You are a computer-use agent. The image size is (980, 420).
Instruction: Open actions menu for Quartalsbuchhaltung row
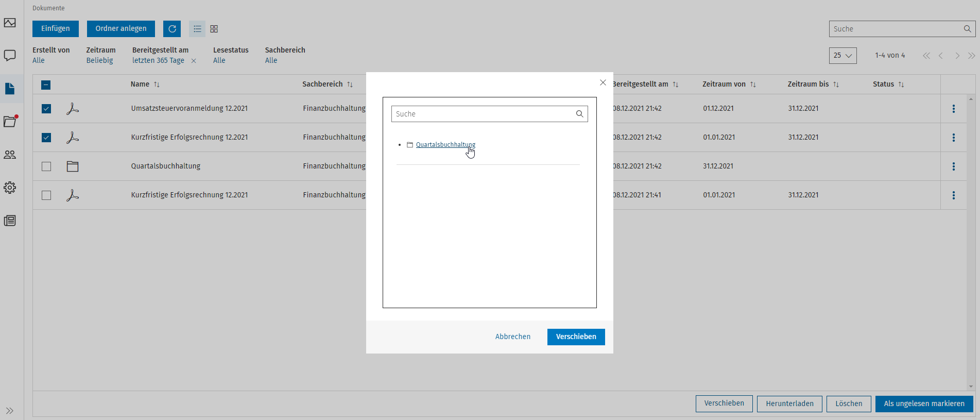[954, 166]
